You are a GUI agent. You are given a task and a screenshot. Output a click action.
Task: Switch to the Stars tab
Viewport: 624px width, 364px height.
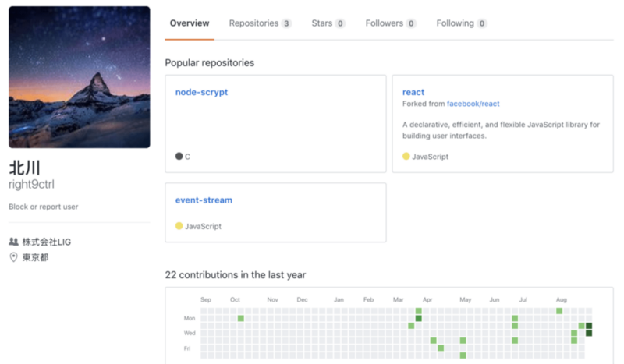coord(321,23)
